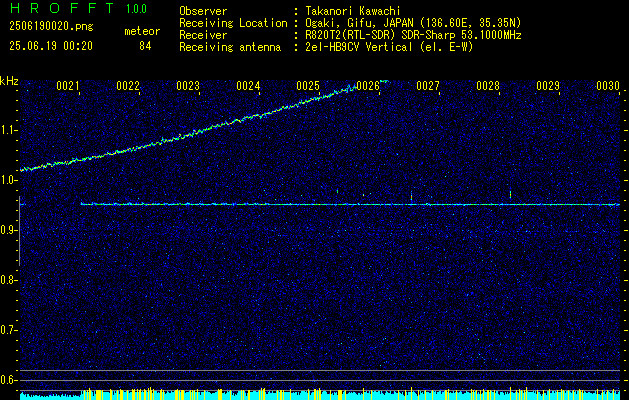Image resolution: width=629 pixels, height=400 pixels.
Task: Click frequency axis label 1.1
Action: (7, 130)
